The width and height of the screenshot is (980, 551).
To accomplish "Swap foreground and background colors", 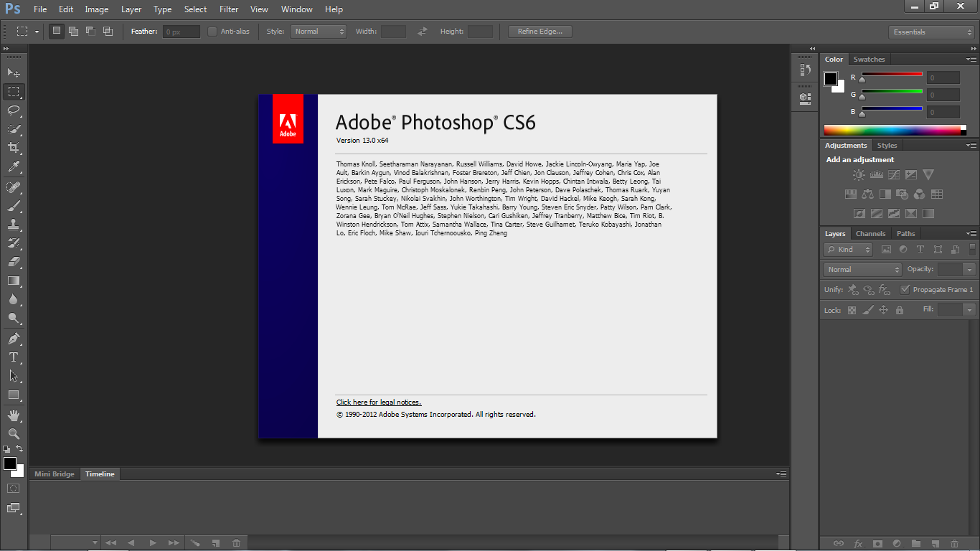I will [x=19, y=449].
